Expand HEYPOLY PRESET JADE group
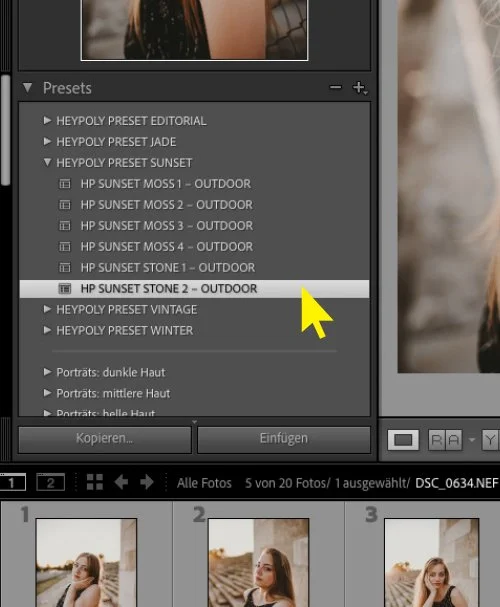 [x=47, y=141]
